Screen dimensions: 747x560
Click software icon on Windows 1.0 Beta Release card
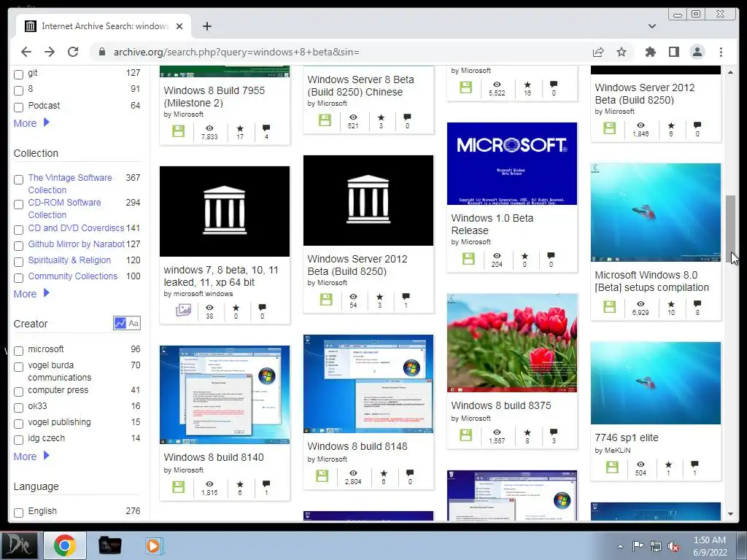[x=469, y=259]
